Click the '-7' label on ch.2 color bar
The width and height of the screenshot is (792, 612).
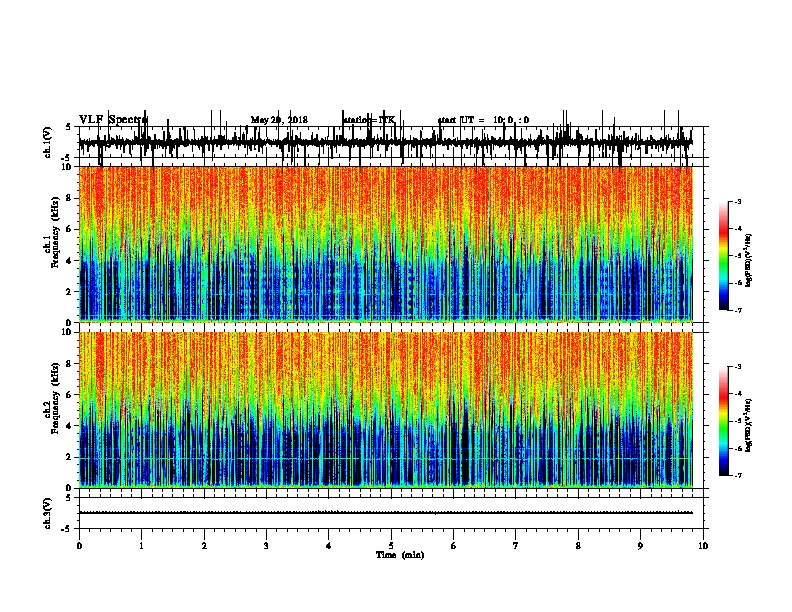(x=738, y=475)
